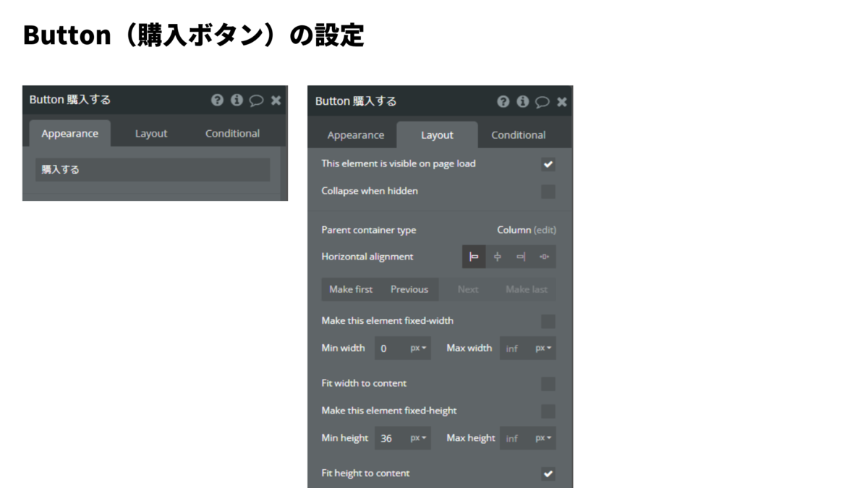Close the left Button 購入する panel
Image resolution: width=868 pixels, height=488 pixels.
pos(276,100)
